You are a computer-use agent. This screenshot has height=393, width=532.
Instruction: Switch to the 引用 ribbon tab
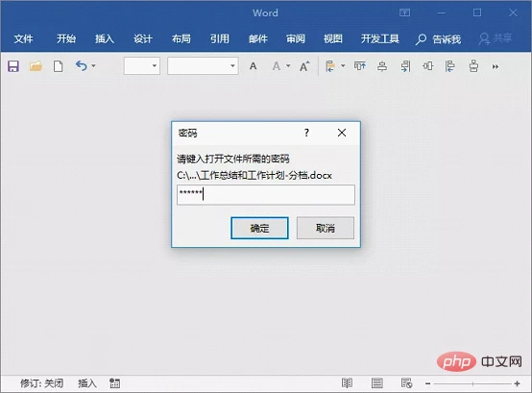[220, 39]
